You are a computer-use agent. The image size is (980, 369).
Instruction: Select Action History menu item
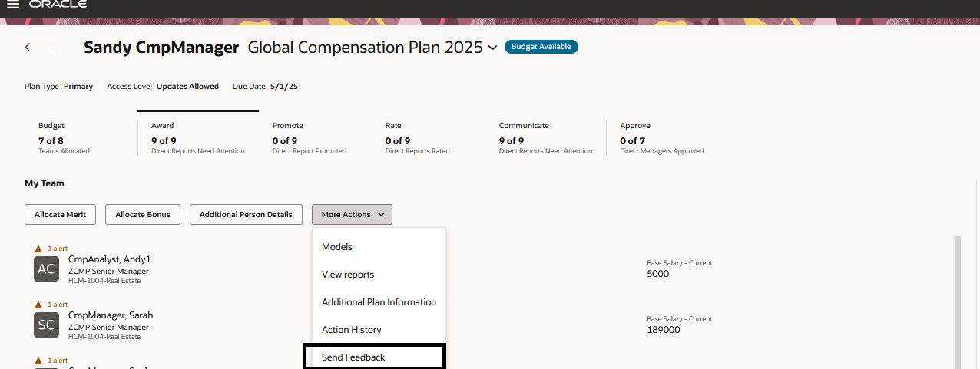(352, 330)
